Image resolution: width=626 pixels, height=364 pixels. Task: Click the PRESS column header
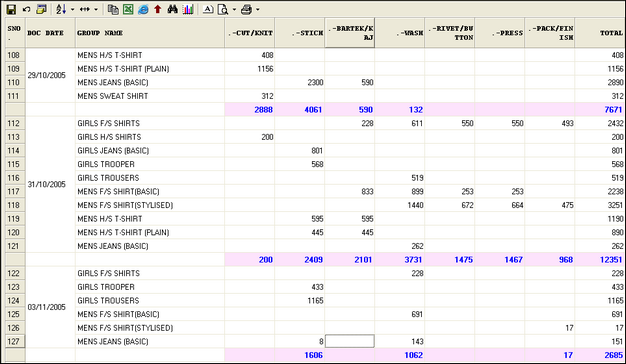499,33
